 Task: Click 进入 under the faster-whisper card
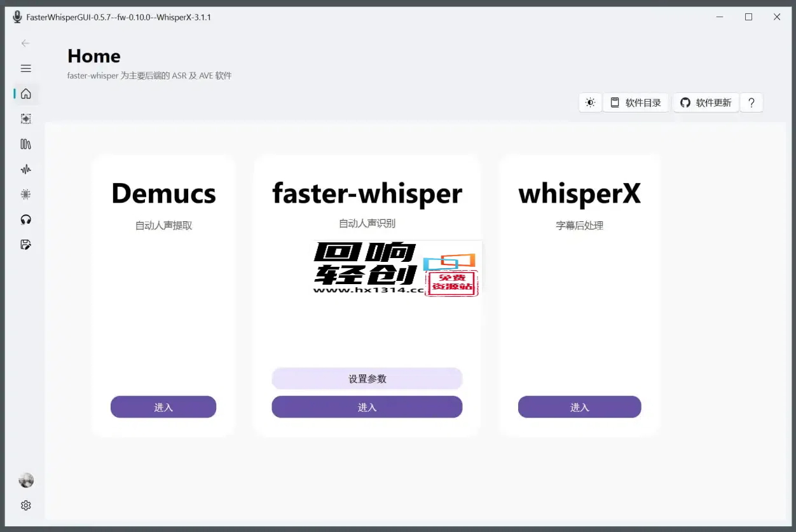coord(367,407)
